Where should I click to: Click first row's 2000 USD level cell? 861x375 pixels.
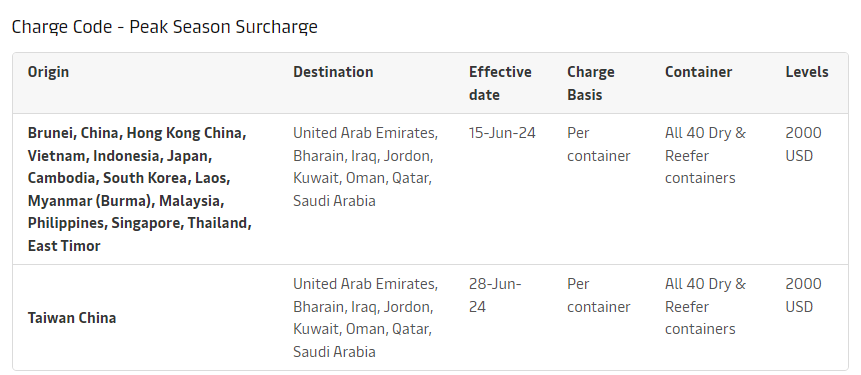pyautogui.click(x=803, y=144)
